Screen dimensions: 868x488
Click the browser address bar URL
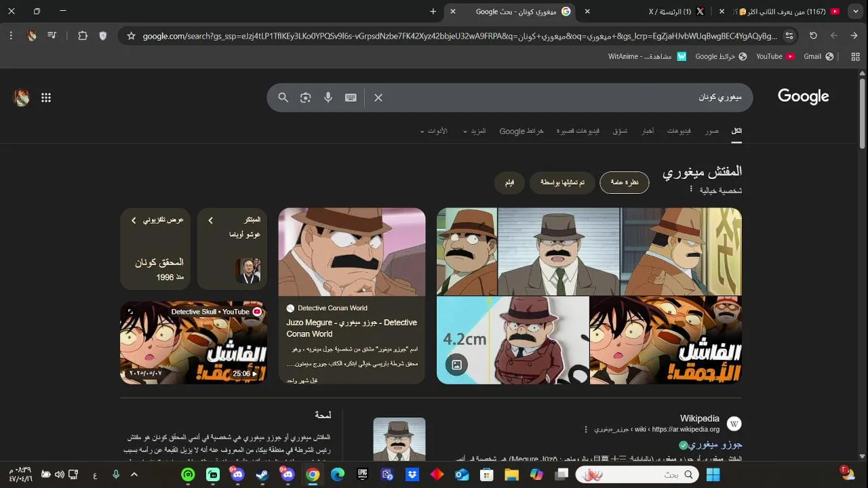tap(460, 36)
